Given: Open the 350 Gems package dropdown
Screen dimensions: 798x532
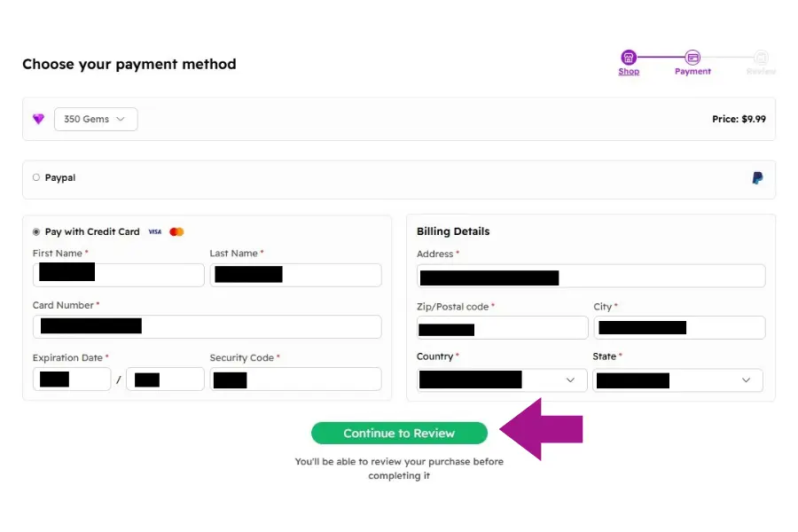Looking at the screenshot, I should click(x=95, y=118).
